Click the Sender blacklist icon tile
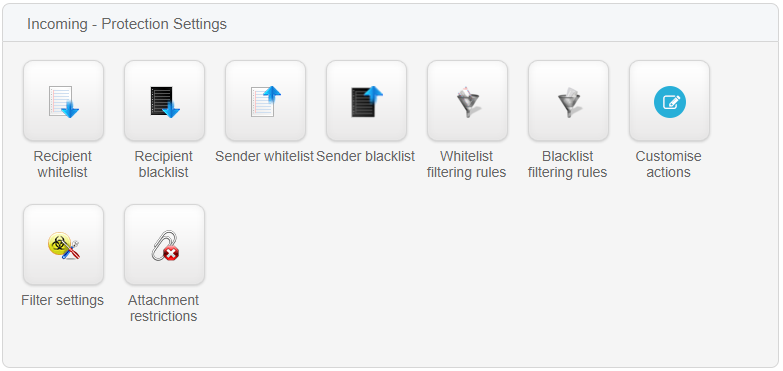The height and width of the screenshot is (371, 783). 366,101
